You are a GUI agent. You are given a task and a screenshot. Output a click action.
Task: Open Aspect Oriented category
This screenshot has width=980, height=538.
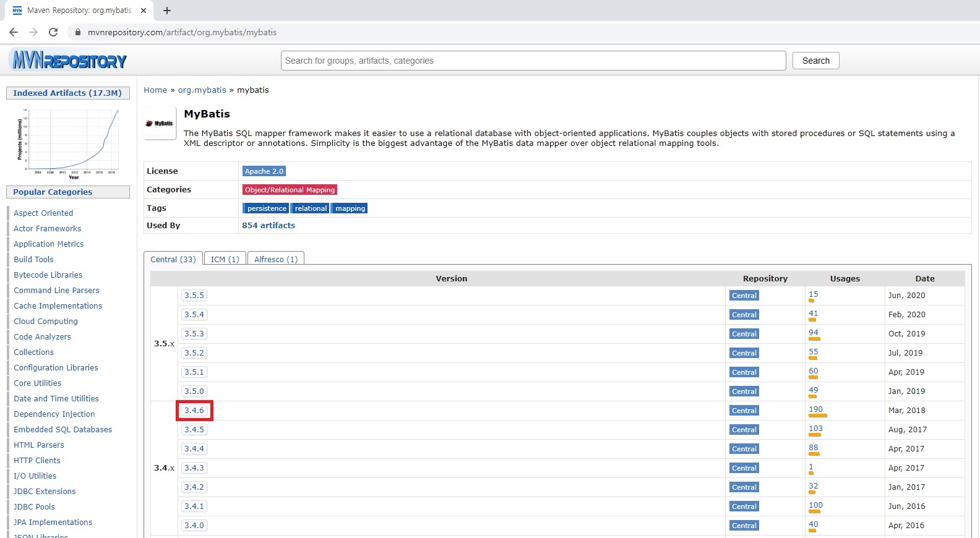(x=43, y=213)
